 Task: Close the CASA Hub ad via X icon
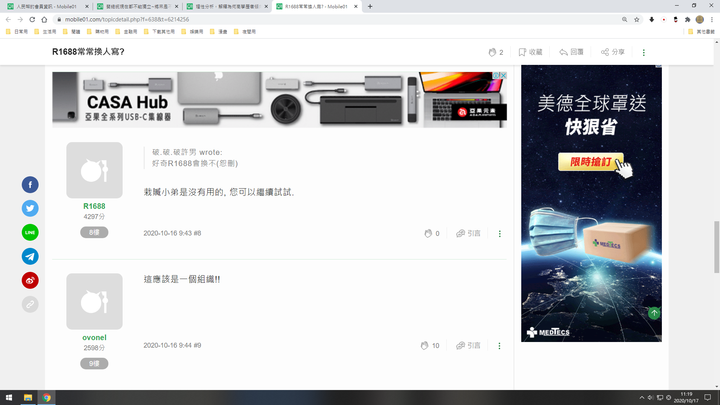503,75
